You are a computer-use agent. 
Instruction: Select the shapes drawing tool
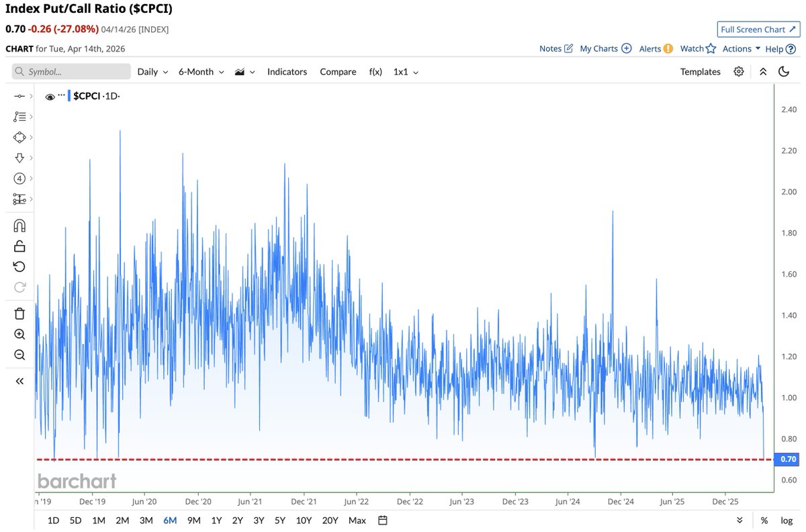point(20,137)
